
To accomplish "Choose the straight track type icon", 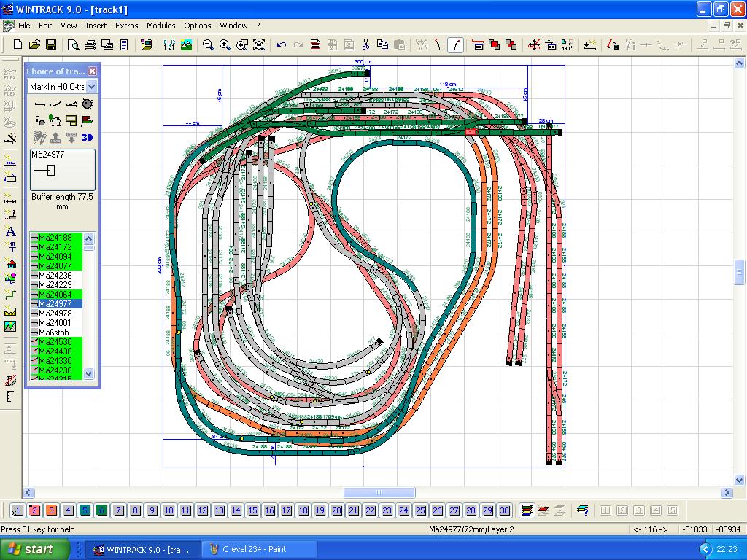I will (40, 104).
